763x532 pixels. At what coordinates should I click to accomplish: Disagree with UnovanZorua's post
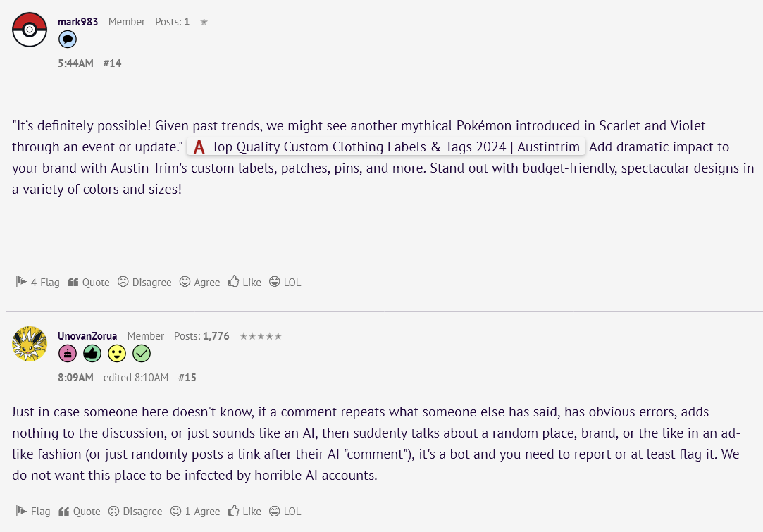point(135,511)
